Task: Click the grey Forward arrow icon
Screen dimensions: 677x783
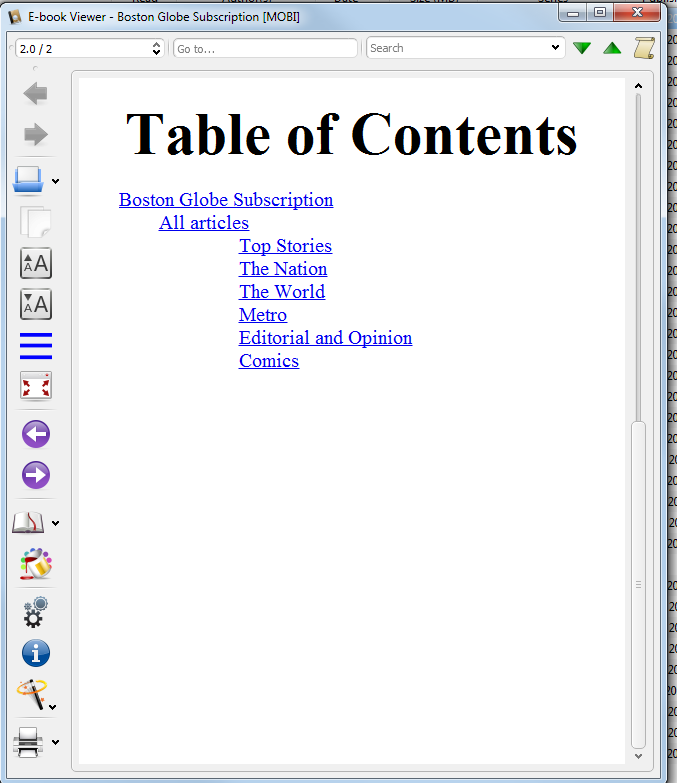Action: [35, 134]
